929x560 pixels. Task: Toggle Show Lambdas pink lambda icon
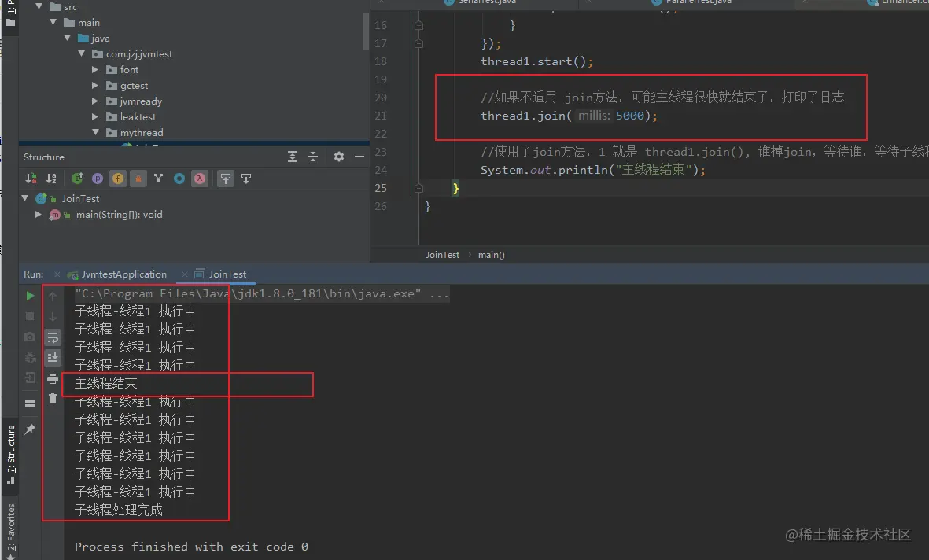200,179
